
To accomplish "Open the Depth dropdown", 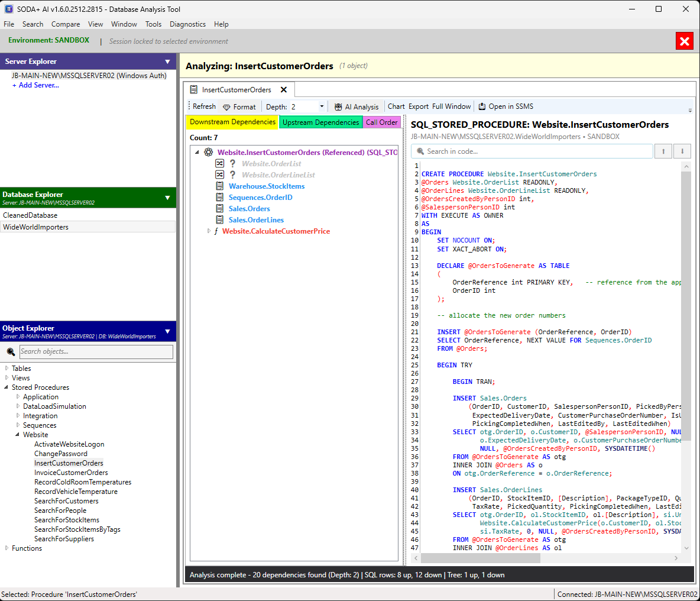I will tap(321, 106).
